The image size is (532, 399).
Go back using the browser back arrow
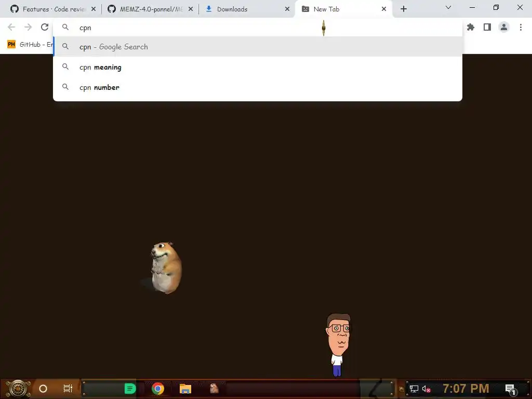(x=11, y=27)
